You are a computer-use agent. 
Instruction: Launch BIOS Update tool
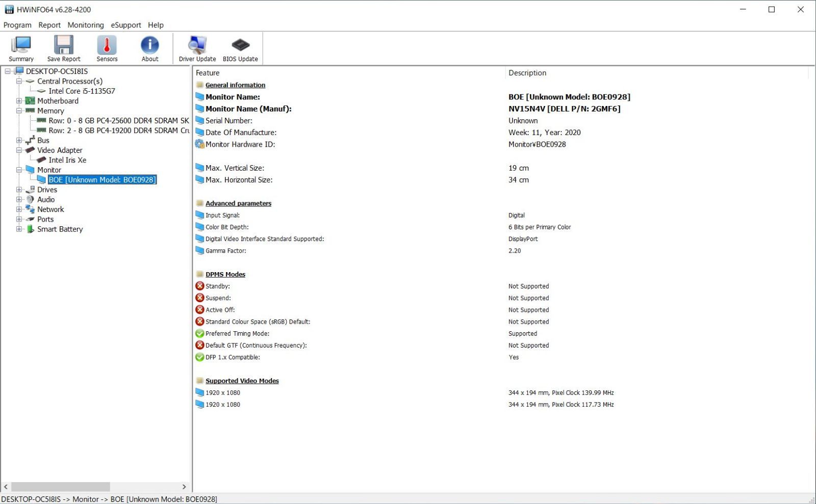[x=240, y=48]
